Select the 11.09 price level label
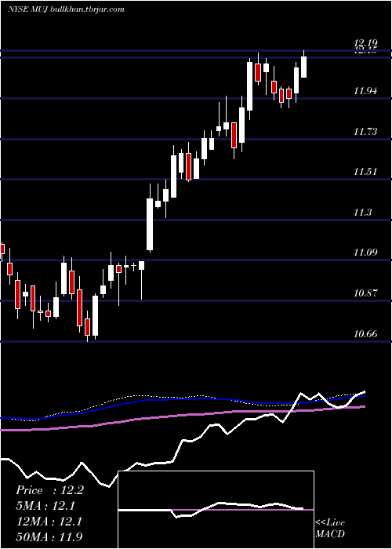 click(365, 253)
